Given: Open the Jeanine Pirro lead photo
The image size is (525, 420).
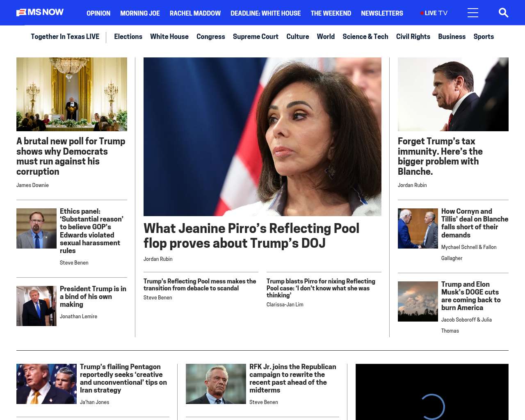Looking at the screenshot, I should 262,137.
